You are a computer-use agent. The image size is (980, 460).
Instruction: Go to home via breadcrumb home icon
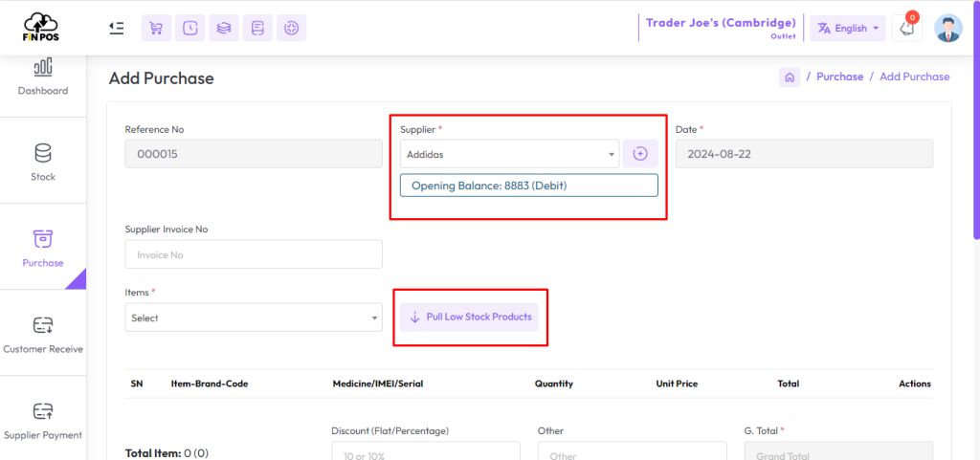coord(790,77)
